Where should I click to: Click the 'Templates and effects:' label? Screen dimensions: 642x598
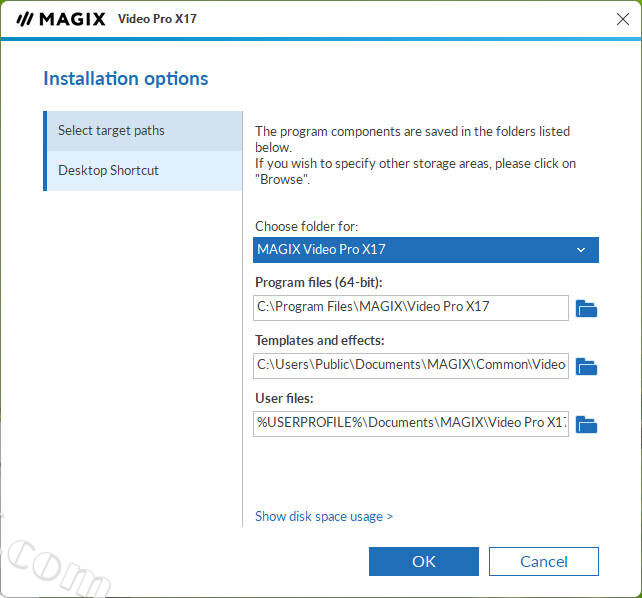320,341
